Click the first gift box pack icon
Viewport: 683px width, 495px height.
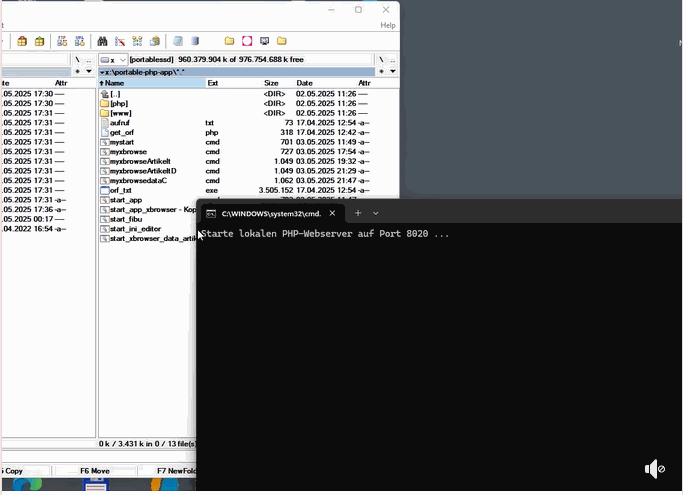tap(23, 41)
